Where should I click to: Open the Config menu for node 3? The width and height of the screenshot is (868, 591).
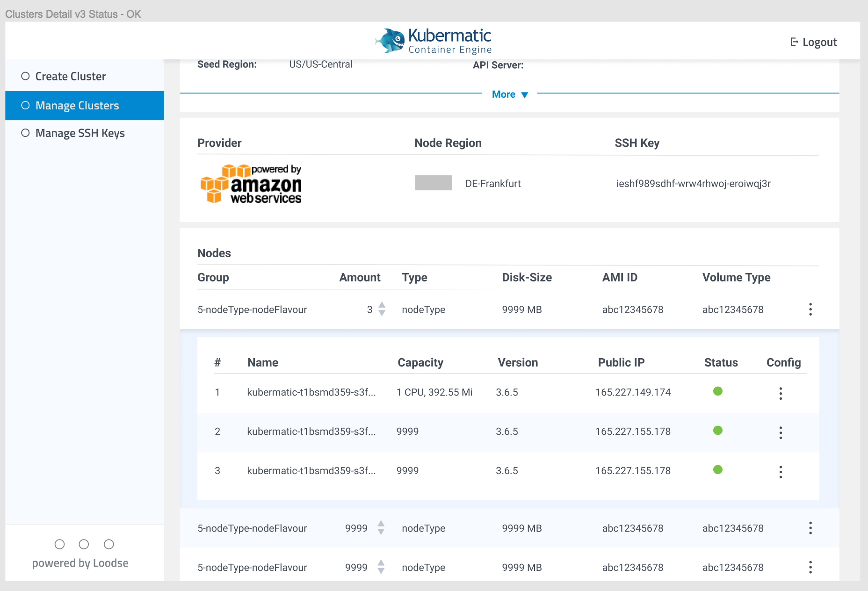point(780,472)
